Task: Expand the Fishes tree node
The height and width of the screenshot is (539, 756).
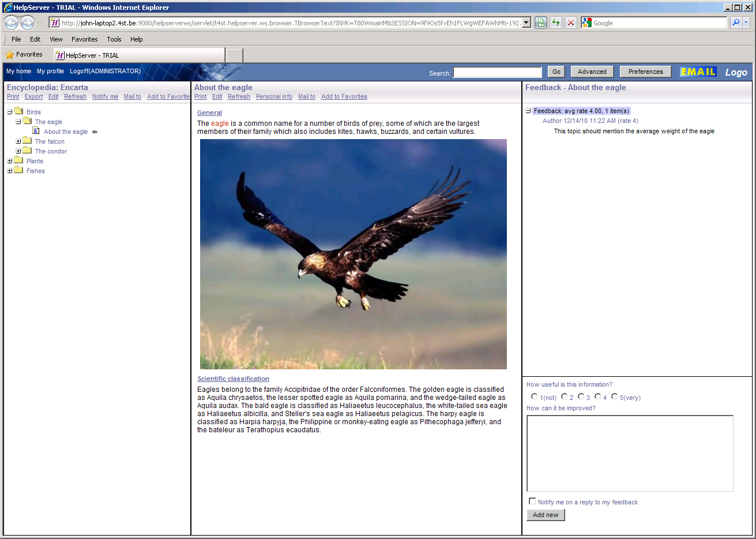Action: (x=10, y=171)
